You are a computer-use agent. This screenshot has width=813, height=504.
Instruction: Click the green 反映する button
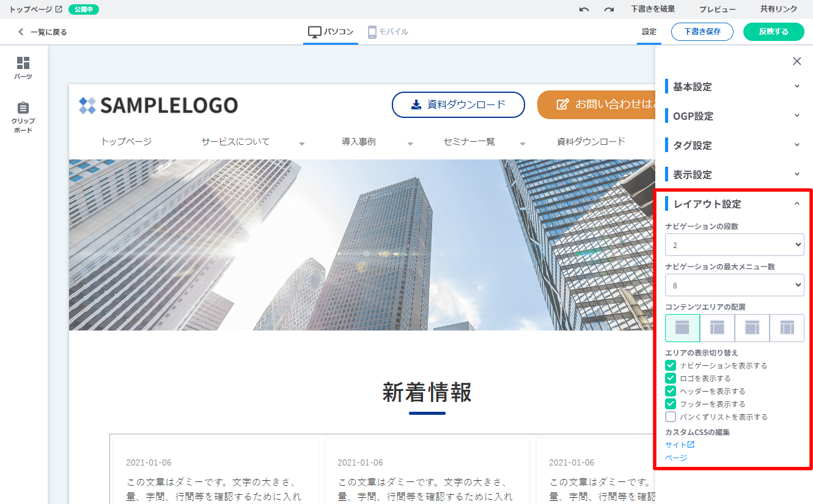coord(774,32)
